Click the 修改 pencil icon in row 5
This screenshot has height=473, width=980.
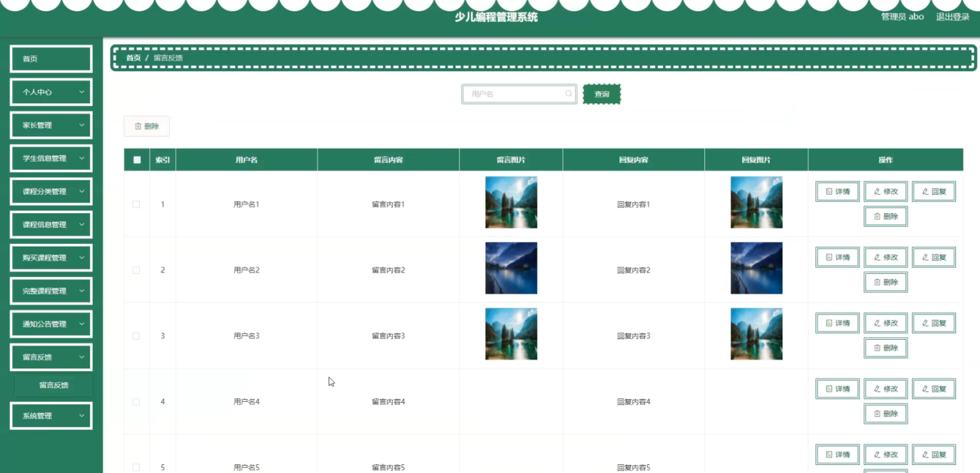(x=877, y=454)
